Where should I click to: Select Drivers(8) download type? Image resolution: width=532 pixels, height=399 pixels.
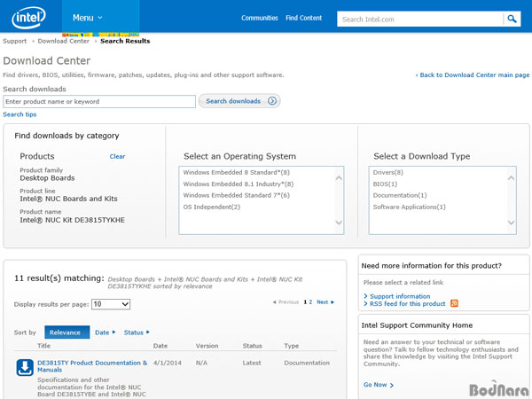tap(388, 172)
